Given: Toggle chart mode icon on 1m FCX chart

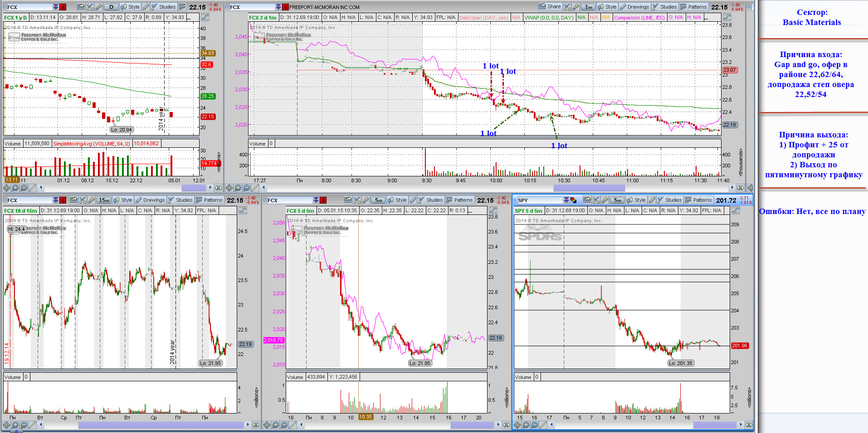Looking at the screenshot, I should coord(727,17).
